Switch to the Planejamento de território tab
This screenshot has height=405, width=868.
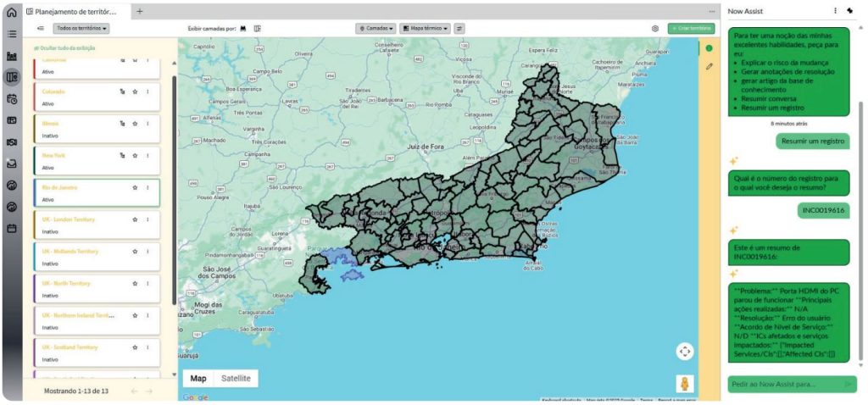77,11
